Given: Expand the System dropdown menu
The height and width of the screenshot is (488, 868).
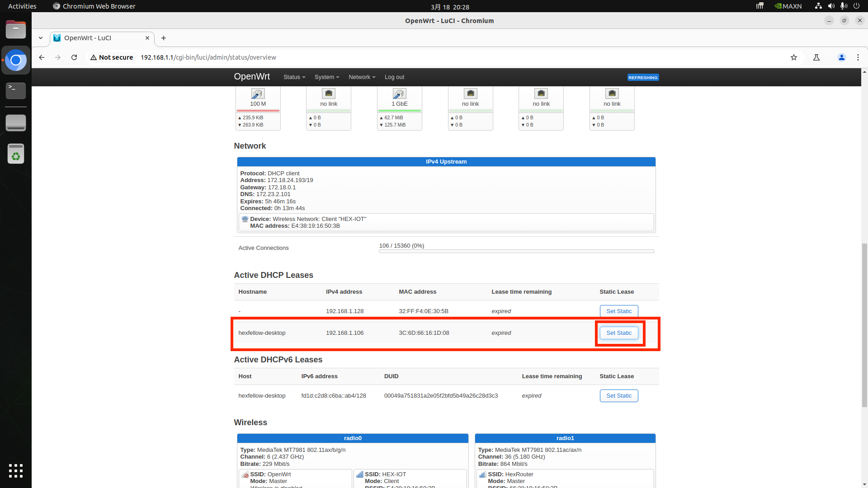Looking at the screenshot, I should coord(326,77).
